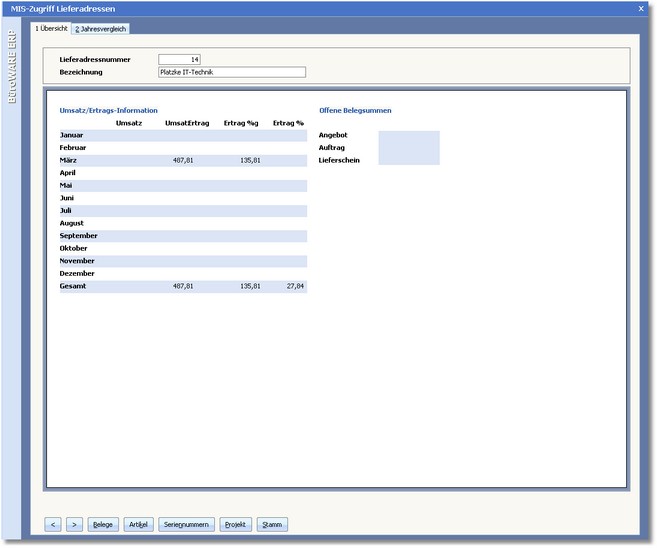Image resolution: width=657 pixels, height=548 pixels.
Task: Click the Dezember row
Action: pos(182,273)
